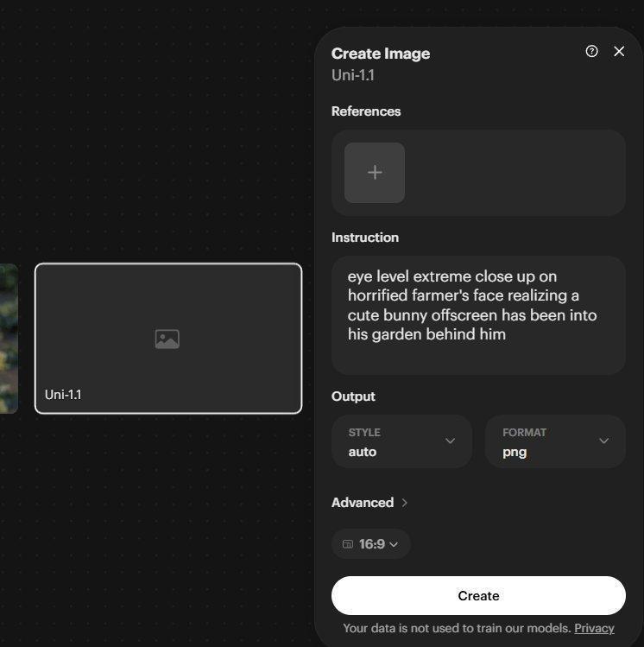Click the Output section heading
Image resolution: width=644 pixels, height=647 pixels.
coord(353,396)
